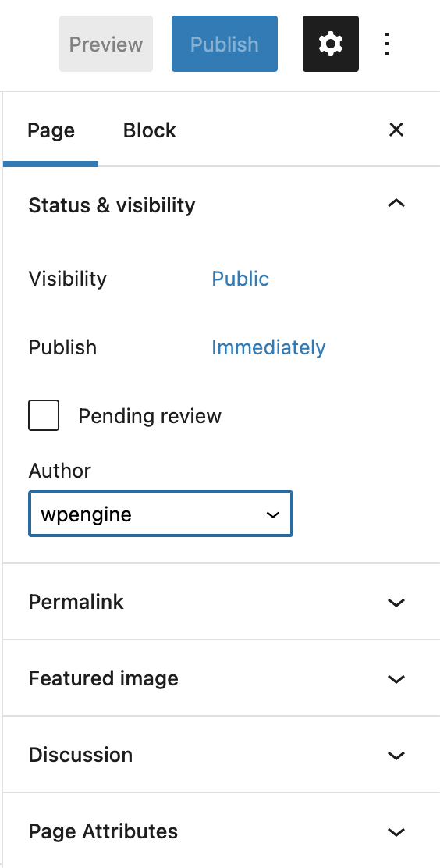Expand the Permalink panel title
The width and height of the screenshot is (440, 868).
click(76, 602)
